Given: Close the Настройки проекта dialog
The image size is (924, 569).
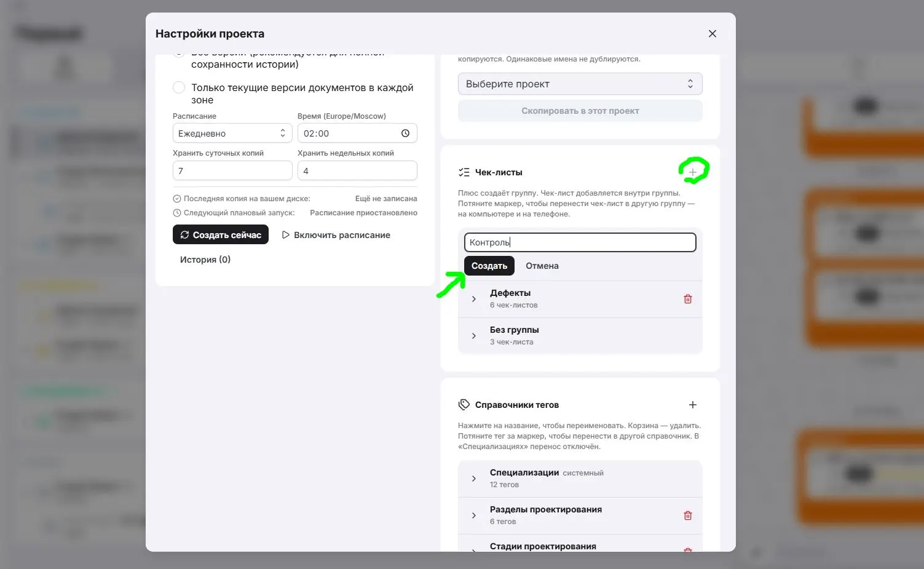Looking at the screenshot, I should coord(713,34).
